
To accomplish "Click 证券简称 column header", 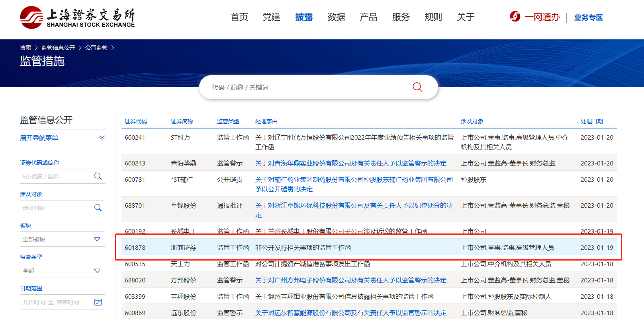I will point(182,121).
